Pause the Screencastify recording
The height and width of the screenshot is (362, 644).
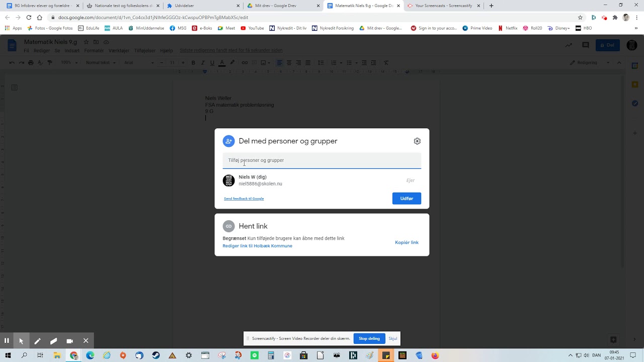coord(7,340)
